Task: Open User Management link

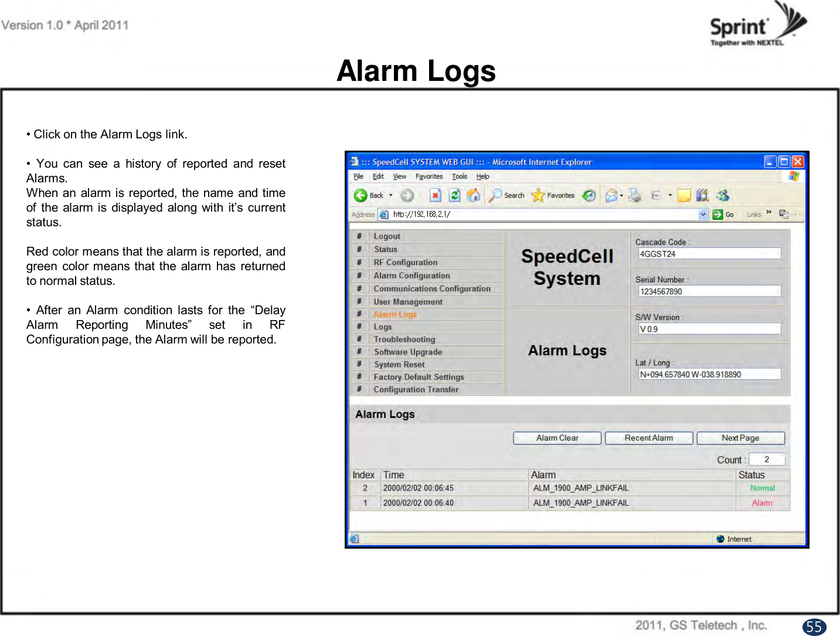Action: click(408, 302)
